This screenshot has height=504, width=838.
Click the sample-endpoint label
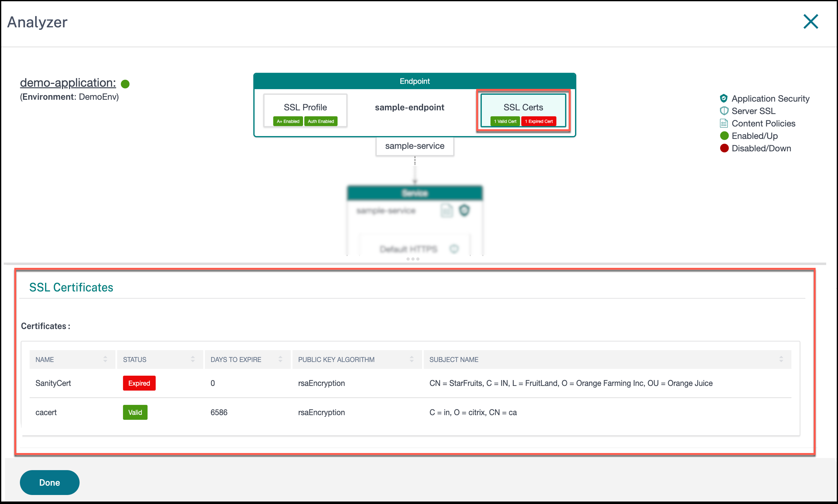[409, 107]
